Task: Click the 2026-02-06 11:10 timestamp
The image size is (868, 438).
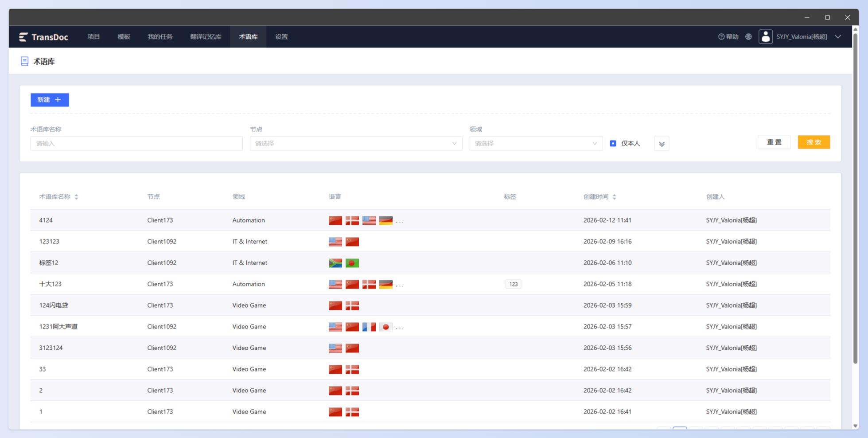Action: pyautogui.click(x=607, y=263)
